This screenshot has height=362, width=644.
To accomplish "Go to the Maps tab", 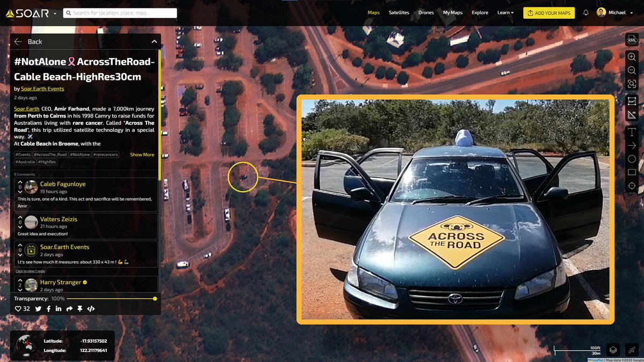I will point(374,12).
